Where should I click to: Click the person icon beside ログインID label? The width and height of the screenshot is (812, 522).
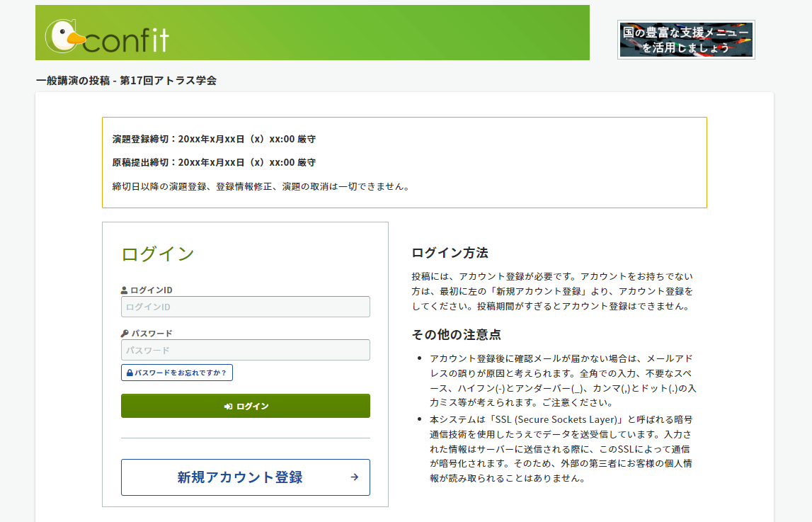(124, 290)
